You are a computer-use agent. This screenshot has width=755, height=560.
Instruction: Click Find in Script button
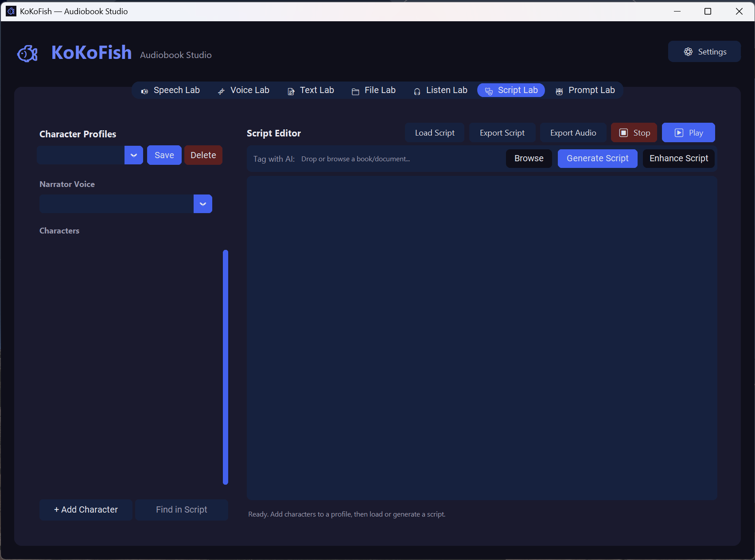click(182, 509)
